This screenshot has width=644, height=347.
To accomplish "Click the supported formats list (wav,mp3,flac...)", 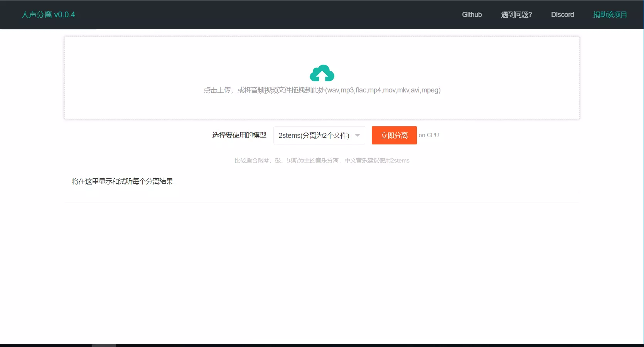I will (383, 90).
